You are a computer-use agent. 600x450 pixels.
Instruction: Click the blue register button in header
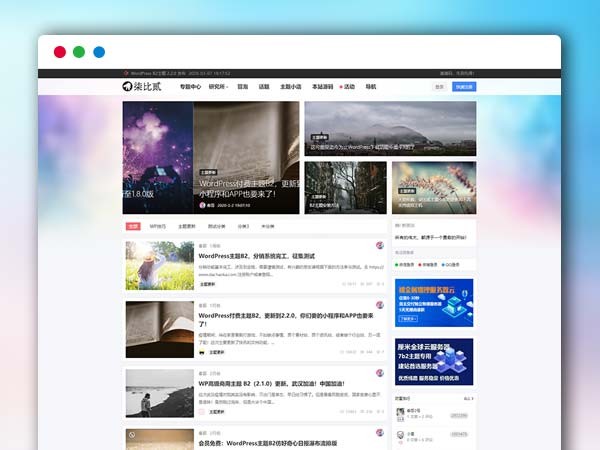pos(465,87)
